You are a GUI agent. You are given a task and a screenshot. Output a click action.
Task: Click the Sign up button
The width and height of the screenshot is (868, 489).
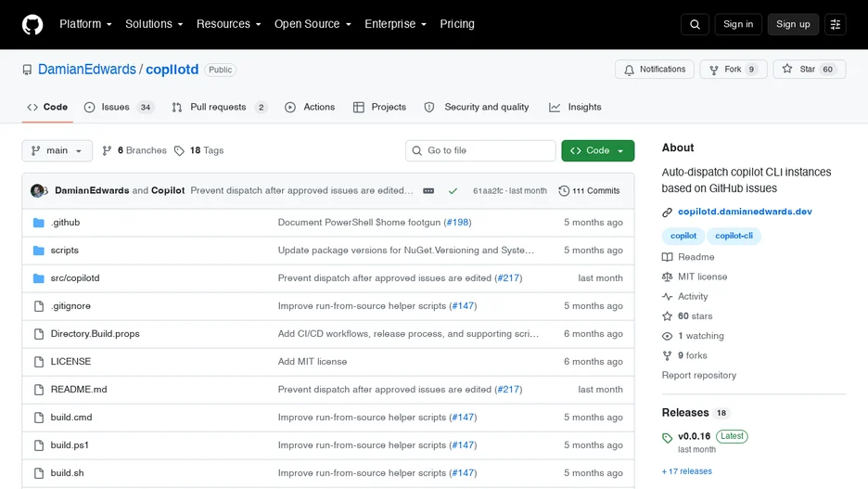pyautogui.click(x=793, y=24)
